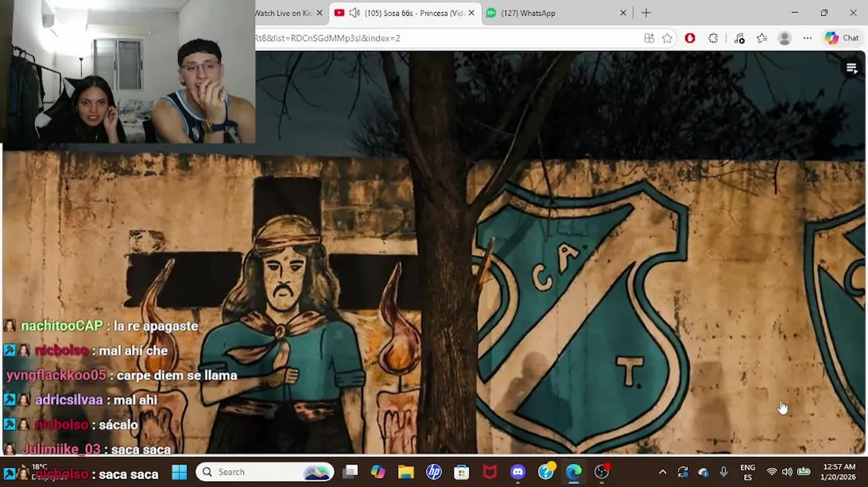Image resolution: width=868 pixels, height=487 pixels.
Task: Open the OneDrive cloud tray icon
Action: [703, 472]
